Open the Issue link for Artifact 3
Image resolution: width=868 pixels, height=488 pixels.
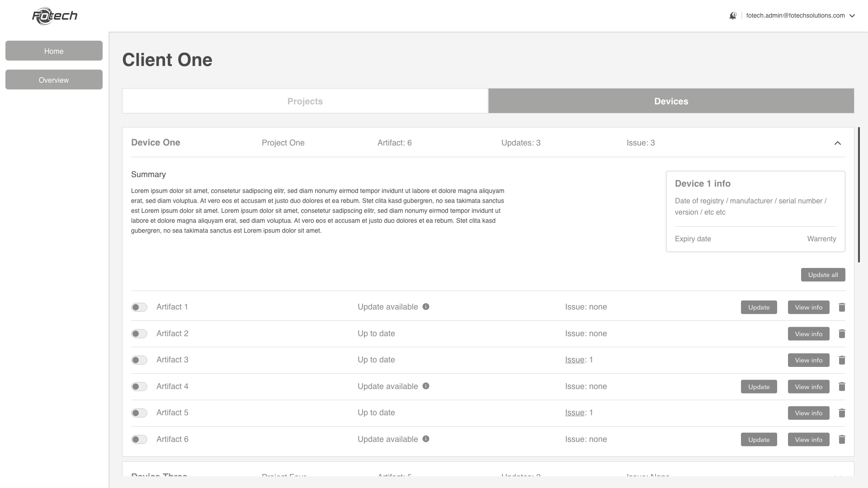[x=575, y=360]
